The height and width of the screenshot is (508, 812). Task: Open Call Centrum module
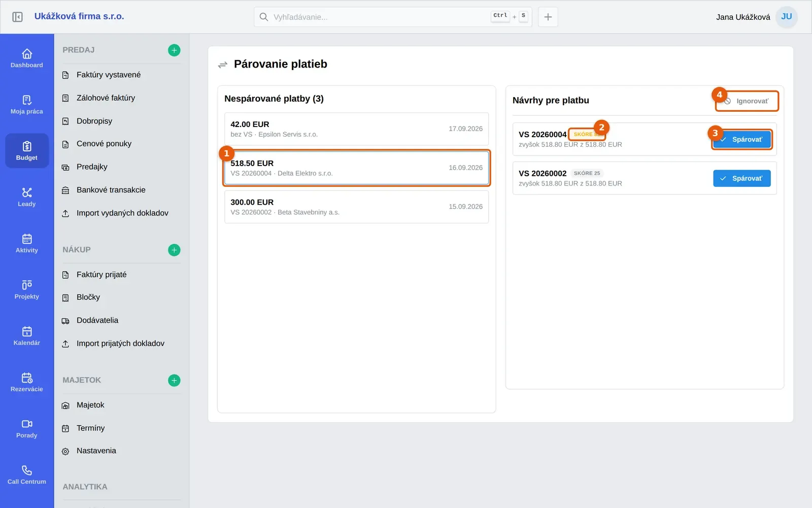pyautogui.click(x=27, y=474)
